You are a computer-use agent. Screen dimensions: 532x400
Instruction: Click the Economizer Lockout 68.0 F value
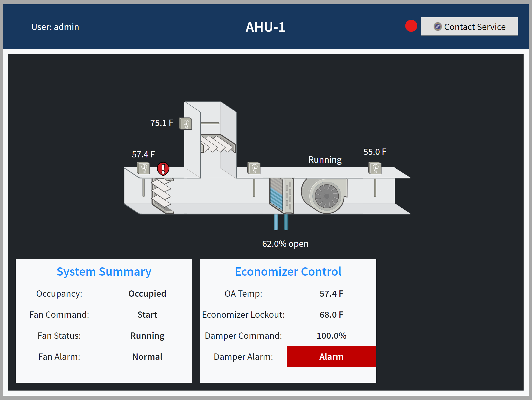point(332,315)
